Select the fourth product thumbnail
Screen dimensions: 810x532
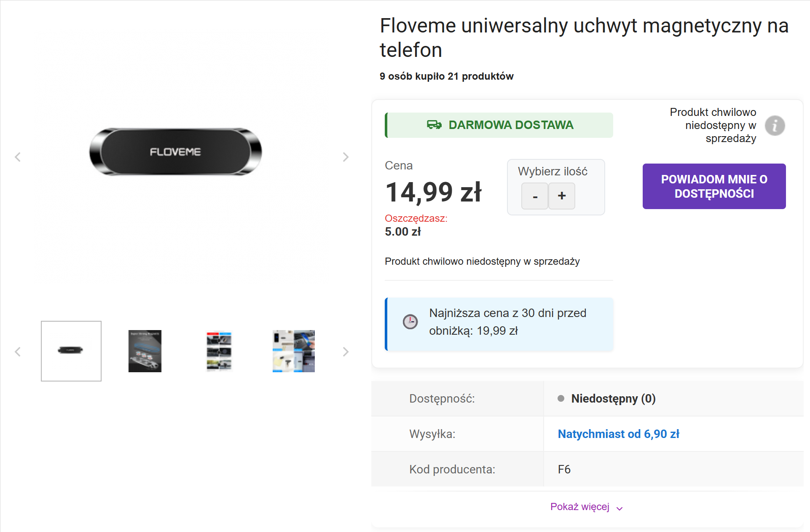(x=293, y=351)
